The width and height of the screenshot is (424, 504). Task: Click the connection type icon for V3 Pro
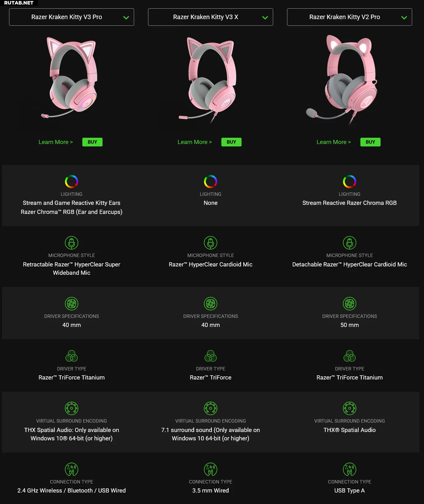[x=72, y=469]
